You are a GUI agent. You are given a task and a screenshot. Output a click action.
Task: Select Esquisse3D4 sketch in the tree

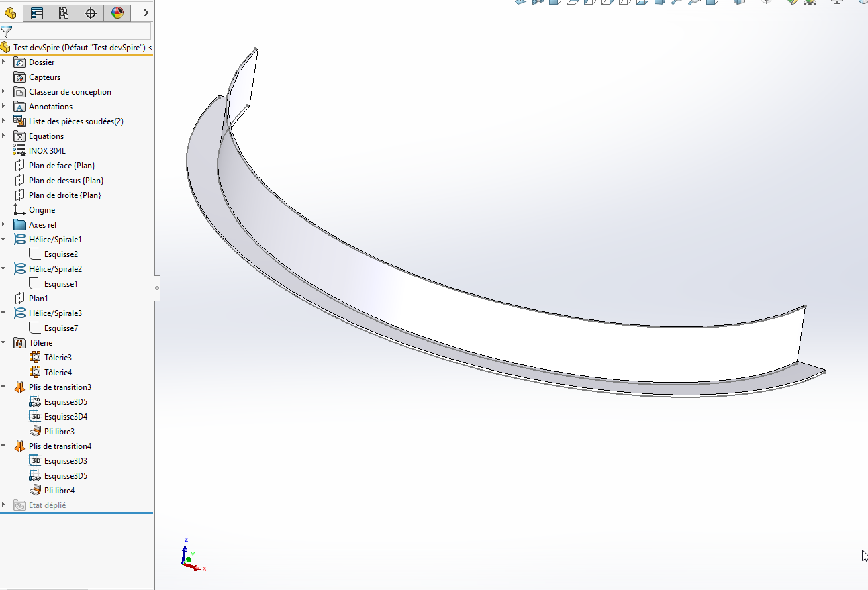(x=66, y=417)
